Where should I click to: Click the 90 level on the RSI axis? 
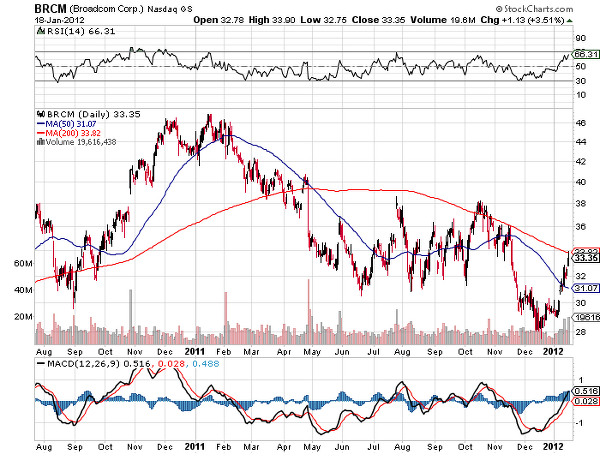[x=580, y=38]
